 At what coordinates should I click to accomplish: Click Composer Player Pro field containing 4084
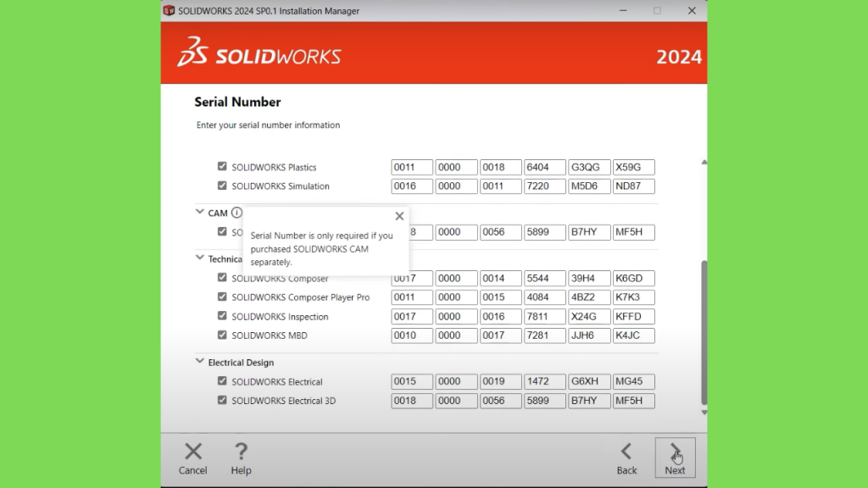545,297
